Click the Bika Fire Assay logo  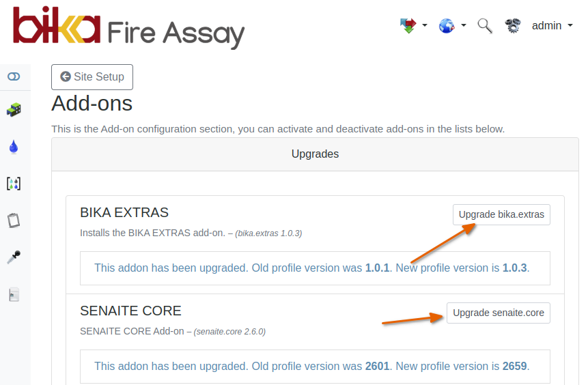click(128, 27)
